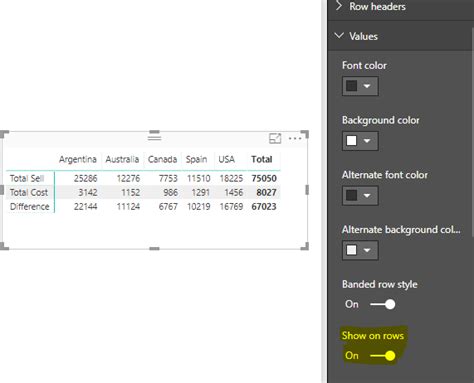Open Alternate background color dropdown
This screenshot has width=474, height=383.
[360, 250]
